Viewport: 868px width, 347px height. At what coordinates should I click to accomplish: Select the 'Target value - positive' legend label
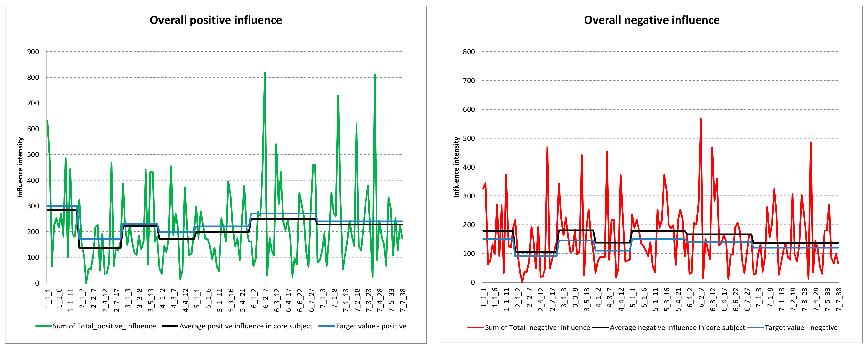coord(371,326)
